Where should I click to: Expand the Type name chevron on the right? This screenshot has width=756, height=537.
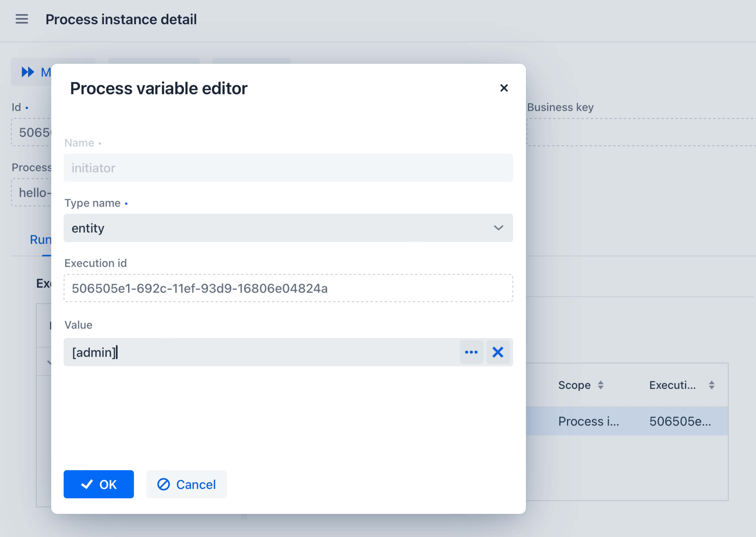(x=499, y=228)
